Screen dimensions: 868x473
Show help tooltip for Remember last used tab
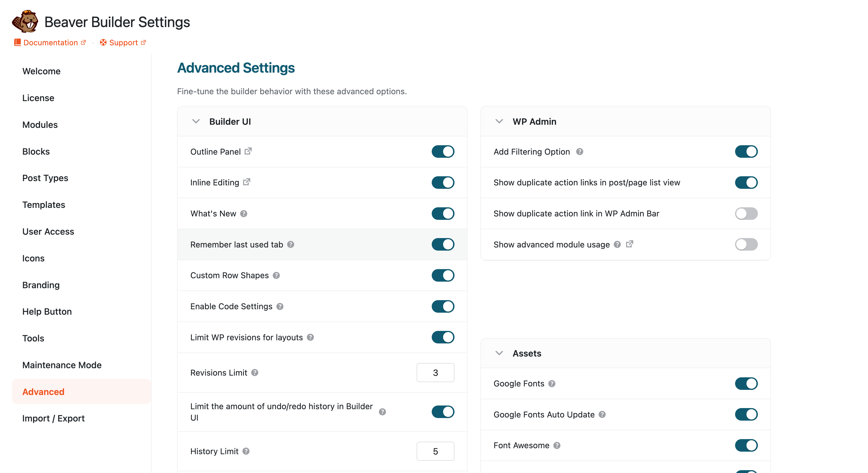[291, 244]
